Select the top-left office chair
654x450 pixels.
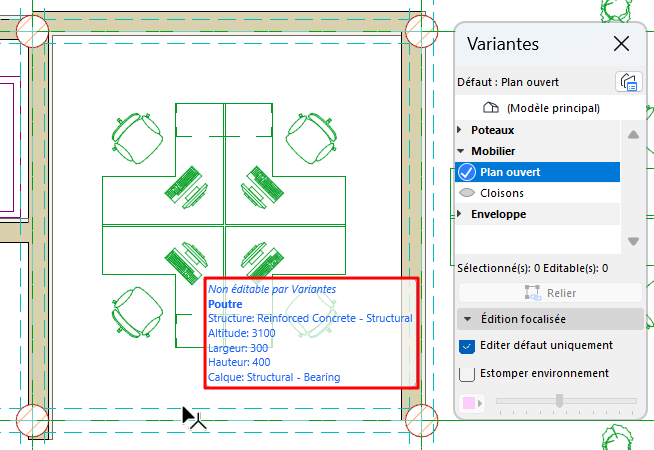pos(137,138)
